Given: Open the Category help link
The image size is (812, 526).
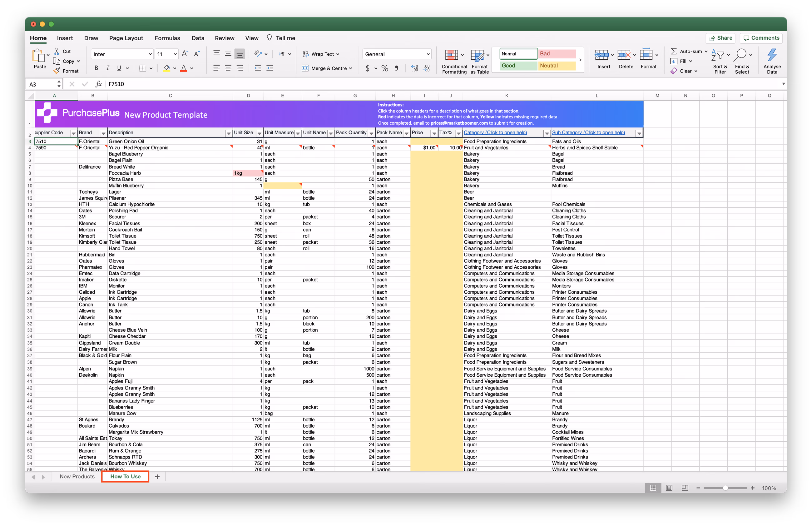Looking at the screenshot, I should click(495, 132).
